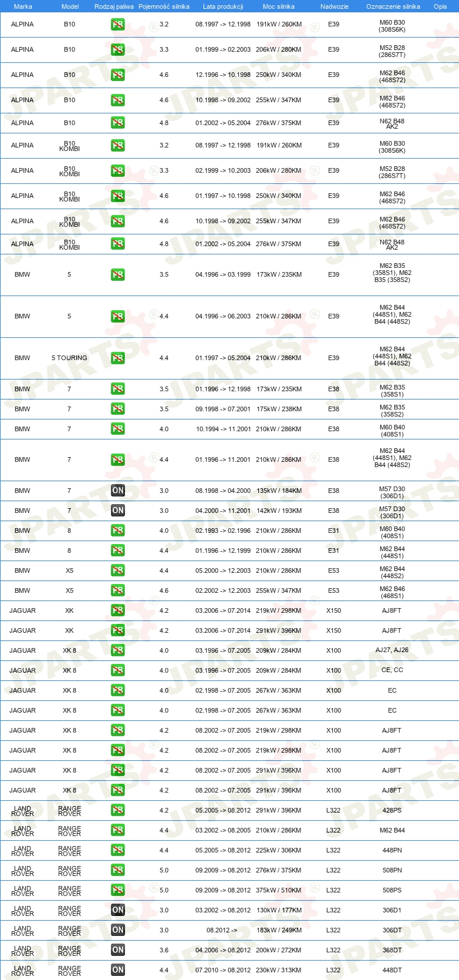This screenshot has height=980, width=459.
Task: Click engine code 'AJ27, AJ26'
Action: [x=392, y=650]
